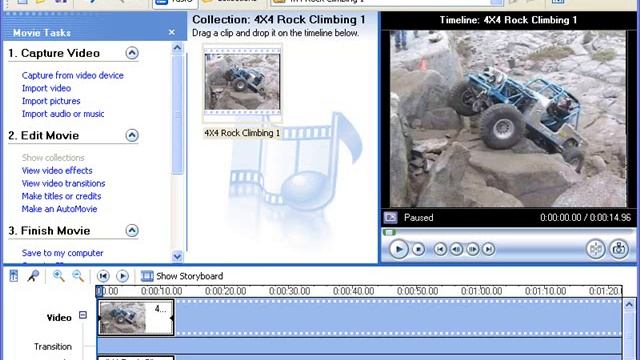
Task: Zoom in the timeline
Action: click(x=59, y=276)
